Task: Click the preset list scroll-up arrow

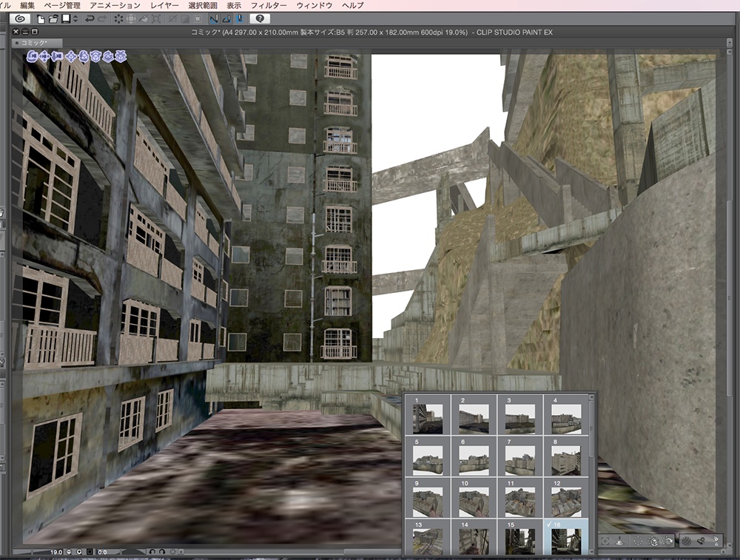Action: tap(592, 399)
